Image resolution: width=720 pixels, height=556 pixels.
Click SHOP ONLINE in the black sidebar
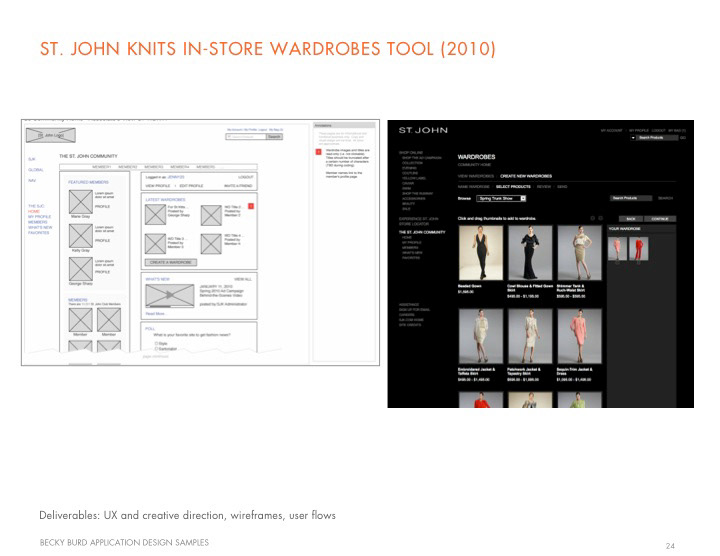(411, 152)
